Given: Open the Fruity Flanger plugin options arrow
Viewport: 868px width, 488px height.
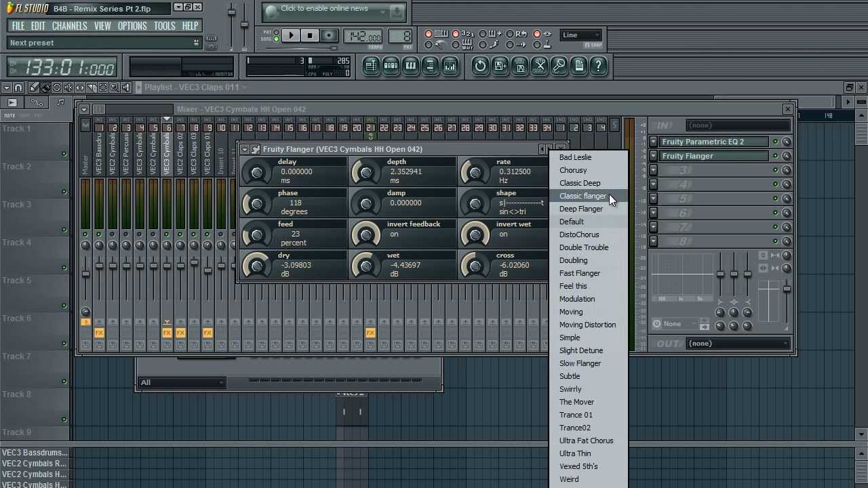Looking at the screenshot, I should [x=245, y=149].
